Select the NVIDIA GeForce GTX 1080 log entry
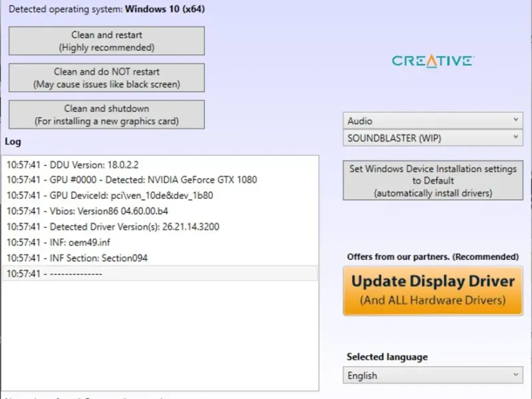 160,180
